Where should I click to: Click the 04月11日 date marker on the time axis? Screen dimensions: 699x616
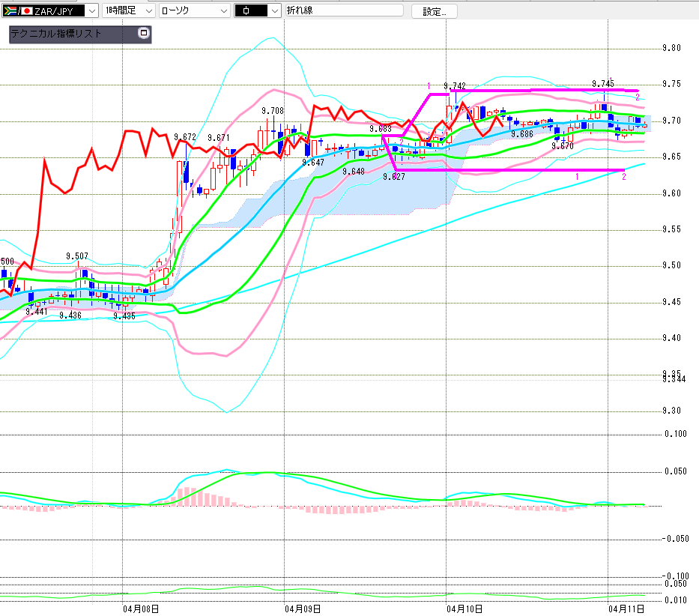626,609
